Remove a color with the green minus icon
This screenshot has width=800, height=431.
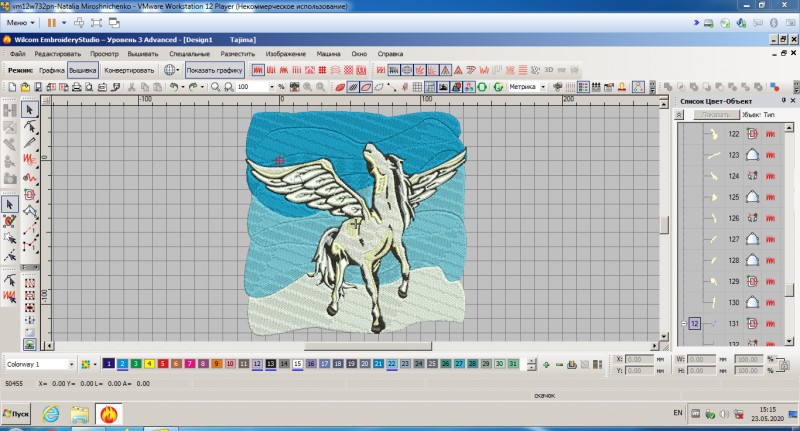559,365
